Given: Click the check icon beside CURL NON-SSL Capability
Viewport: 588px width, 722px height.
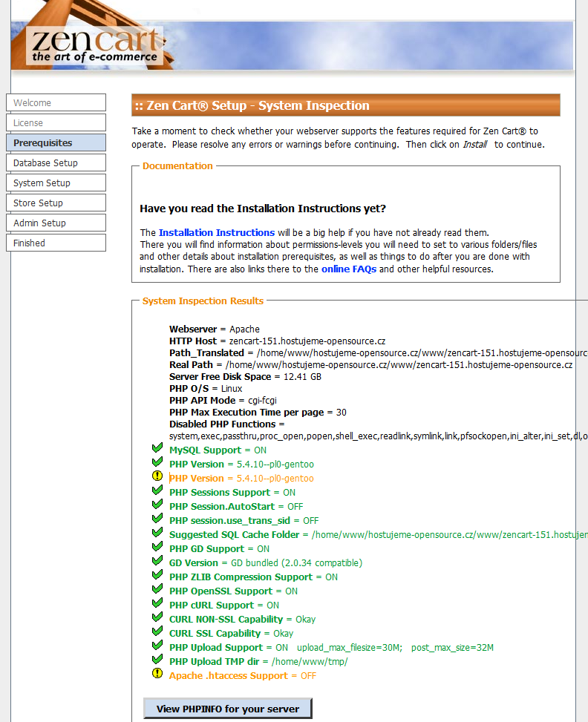Looking at the screenshot, I should (157, 617).
